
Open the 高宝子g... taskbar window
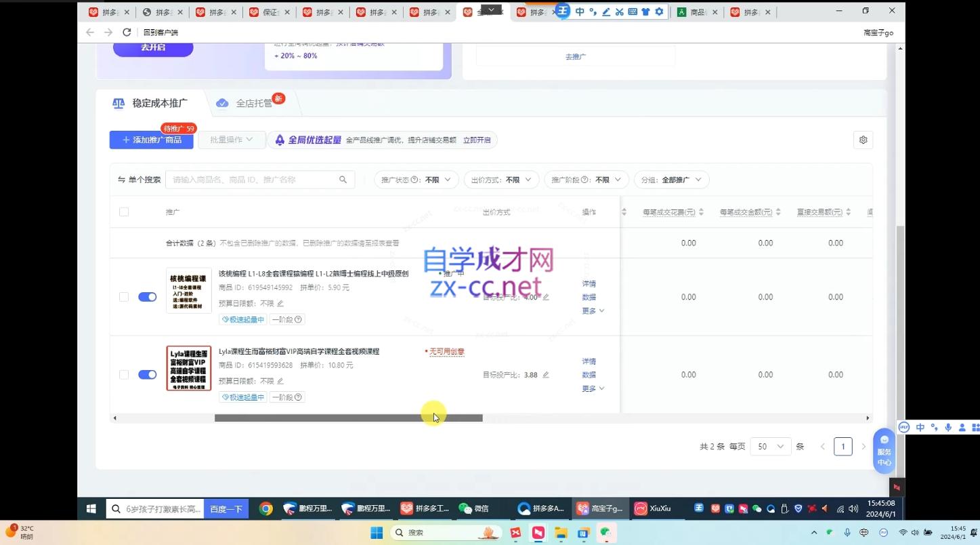click(x=600, y=508)
